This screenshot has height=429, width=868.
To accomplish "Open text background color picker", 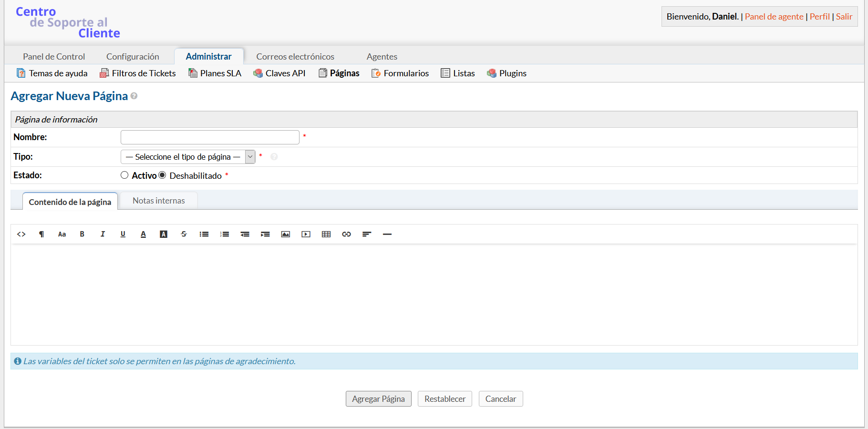I will 164,234.
